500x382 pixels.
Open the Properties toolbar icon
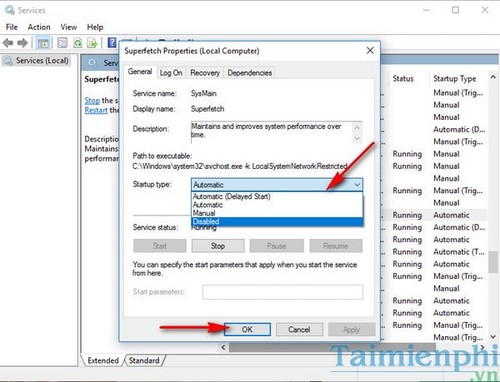pos(62,43)
